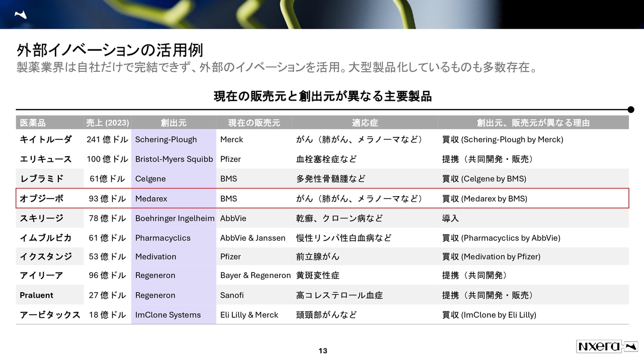Select the 53 億ドル sales cell
The height and width of the screenshot is (362, 644).
click(107, 256)
